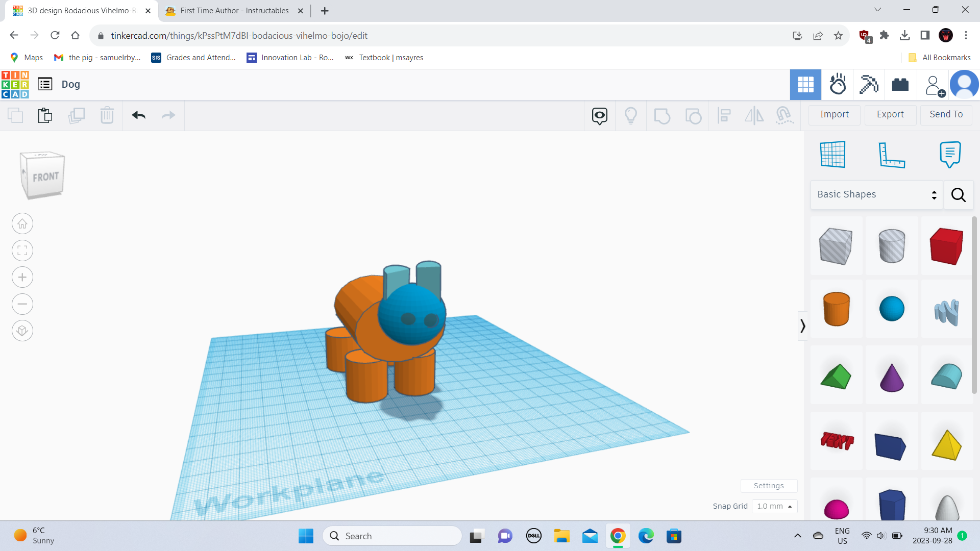Collapse the shapes panel with the chevron

(x=802, y=325)
